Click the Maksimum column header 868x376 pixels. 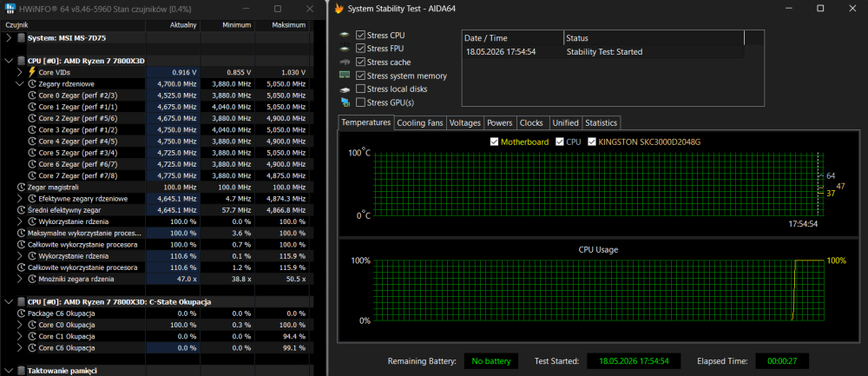(282, 25)
